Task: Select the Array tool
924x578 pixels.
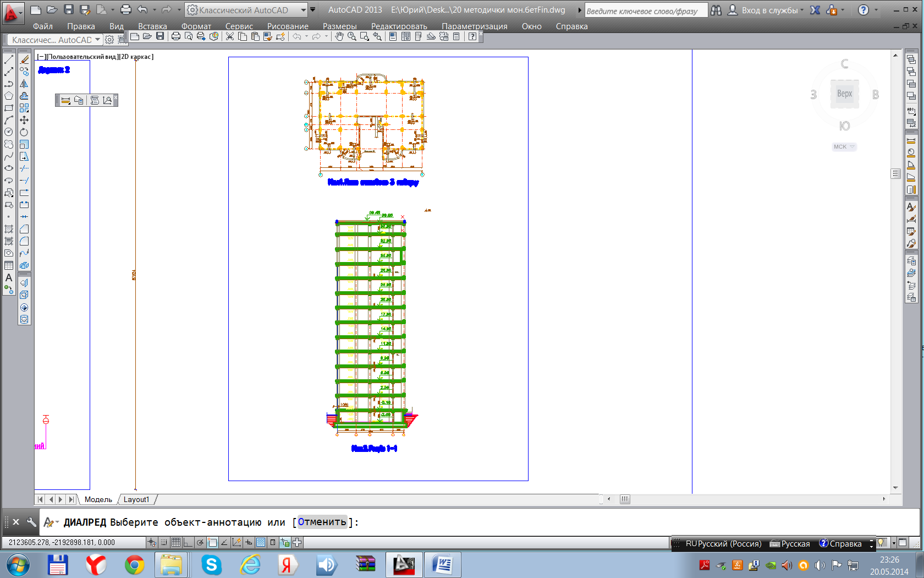Action: 24,108
